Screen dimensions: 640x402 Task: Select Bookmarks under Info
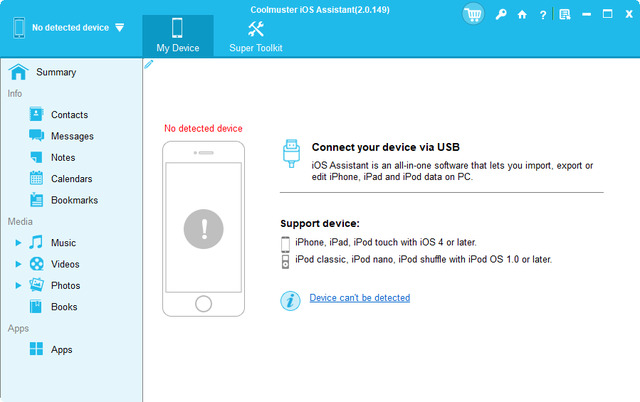coord(74,200)
